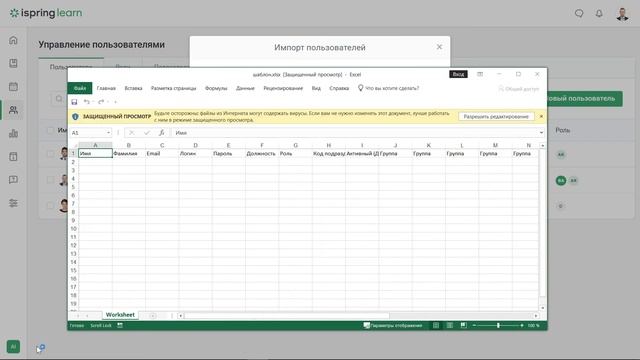The image size is (640, 360).
Task: Expand the Name Box dropdown
Action: coord(108,133)
